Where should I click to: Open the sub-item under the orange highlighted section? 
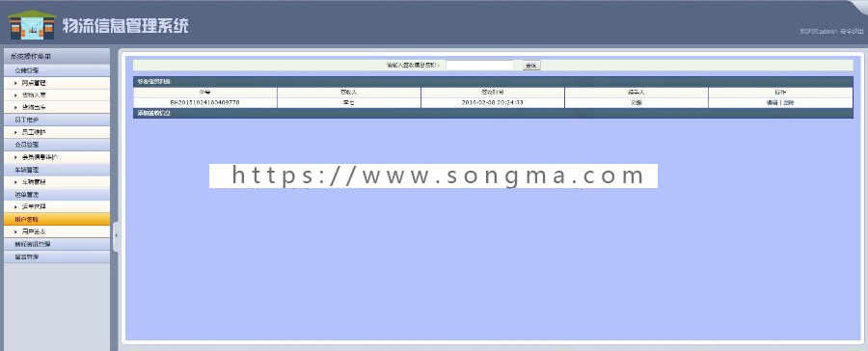pos(57,231)
